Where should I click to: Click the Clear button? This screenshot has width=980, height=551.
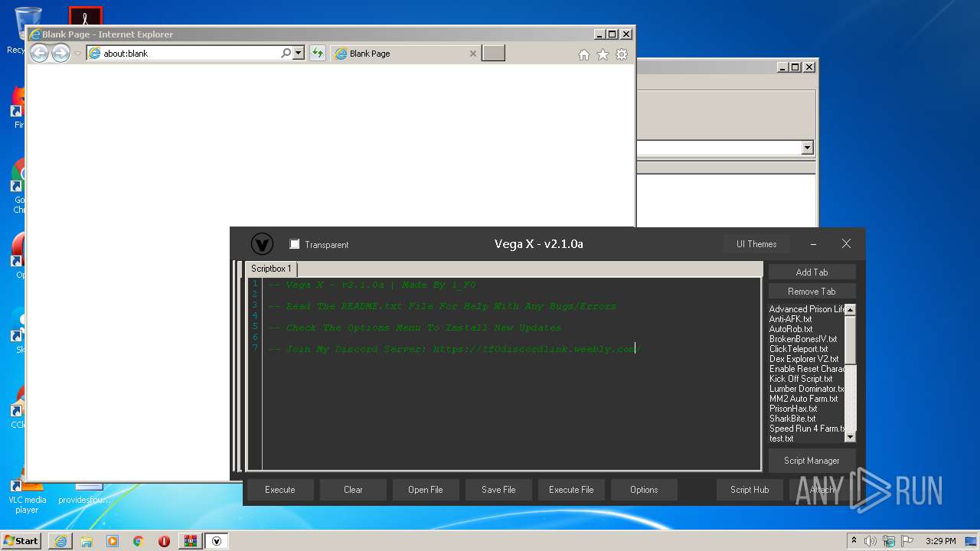coord(353,490)
